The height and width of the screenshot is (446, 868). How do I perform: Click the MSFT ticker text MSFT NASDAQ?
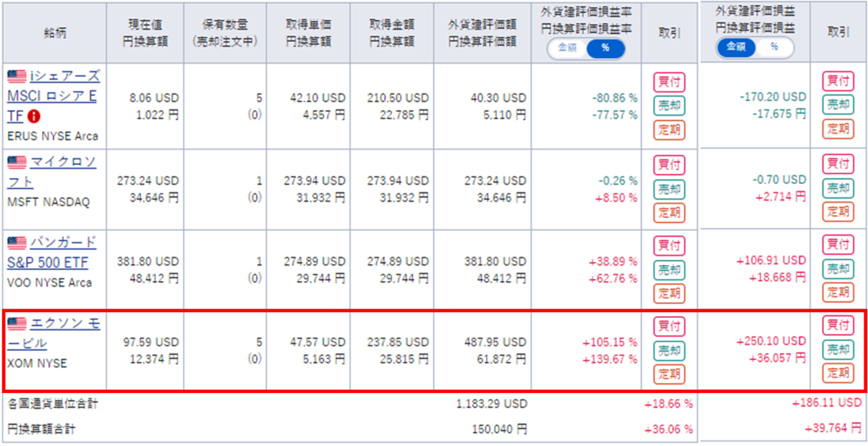tap(48, 203)
